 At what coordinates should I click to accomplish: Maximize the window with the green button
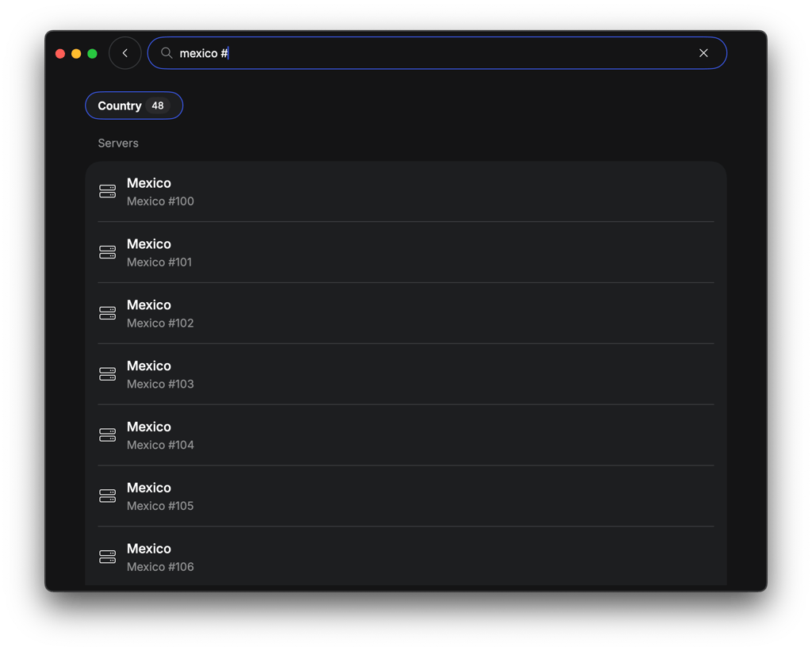tap(92, 53)
